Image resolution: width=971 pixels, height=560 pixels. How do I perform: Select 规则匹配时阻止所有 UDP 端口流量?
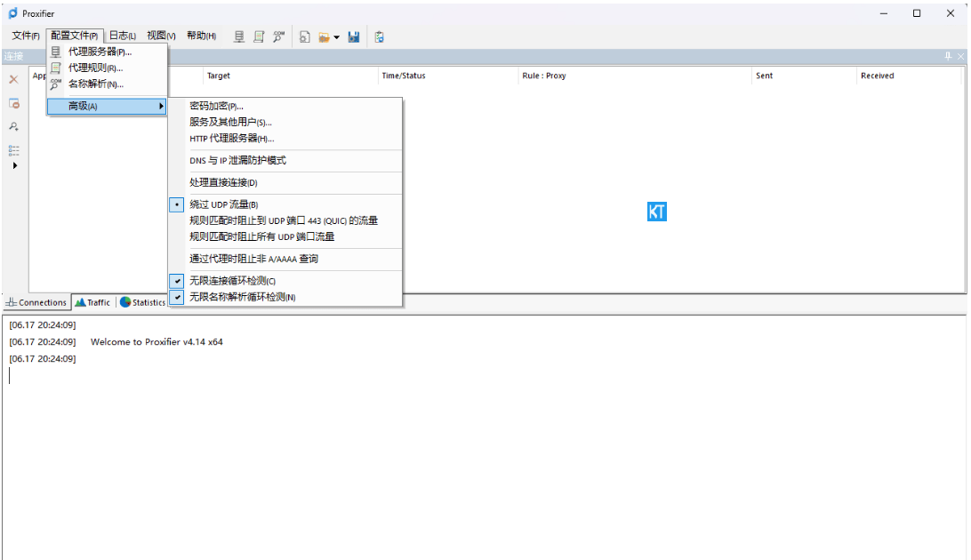(285, 237)
